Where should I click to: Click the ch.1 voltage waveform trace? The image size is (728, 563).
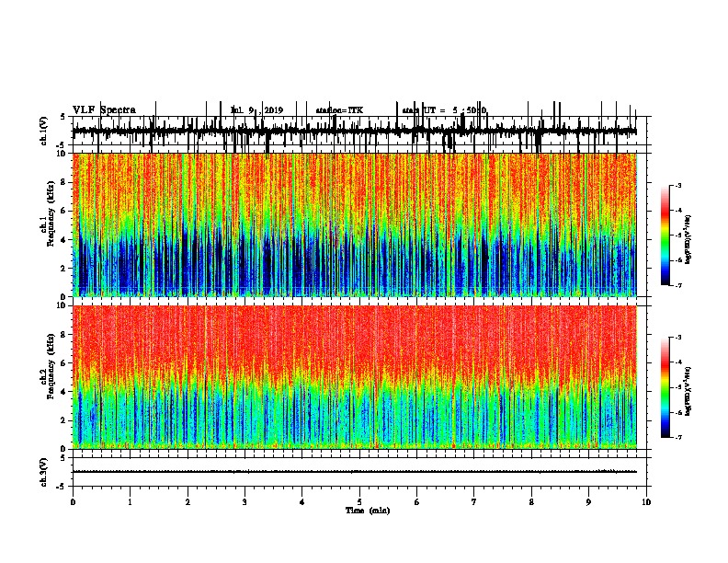point(355,131)
